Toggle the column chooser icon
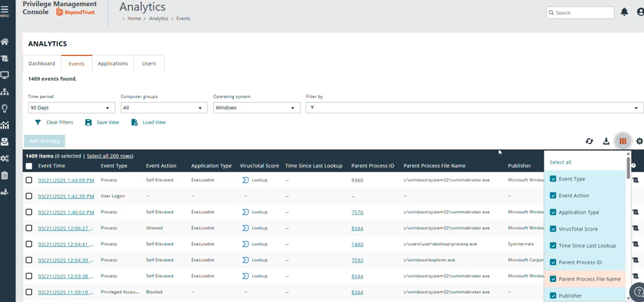This screenshot has height=302, width=644. click(x=623, y=141)
